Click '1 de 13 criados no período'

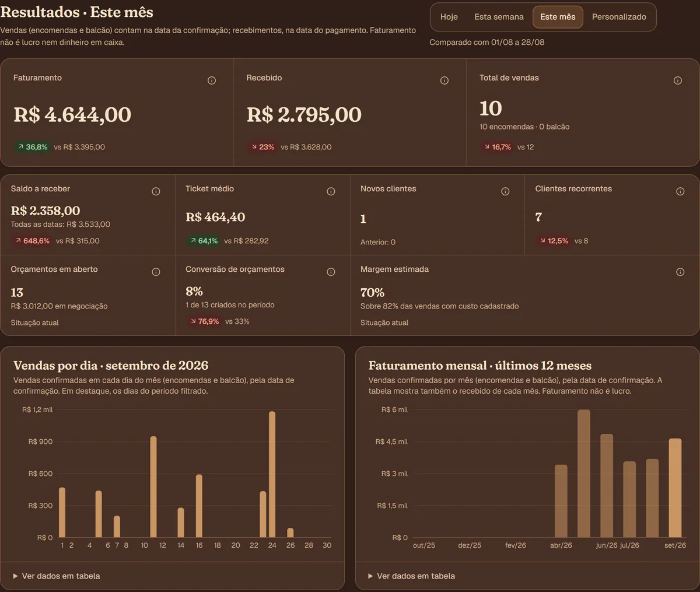230,305
